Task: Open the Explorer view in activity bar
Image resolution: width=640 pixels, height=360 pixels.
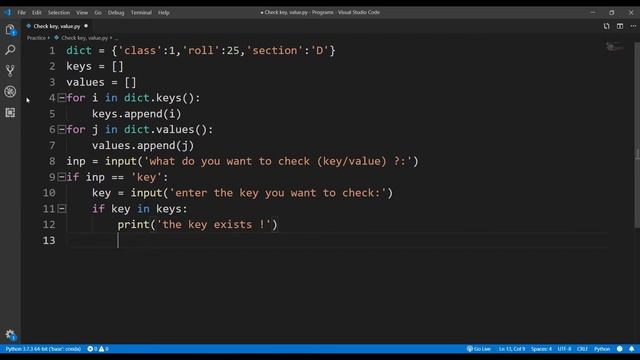Action: (10, 30)
